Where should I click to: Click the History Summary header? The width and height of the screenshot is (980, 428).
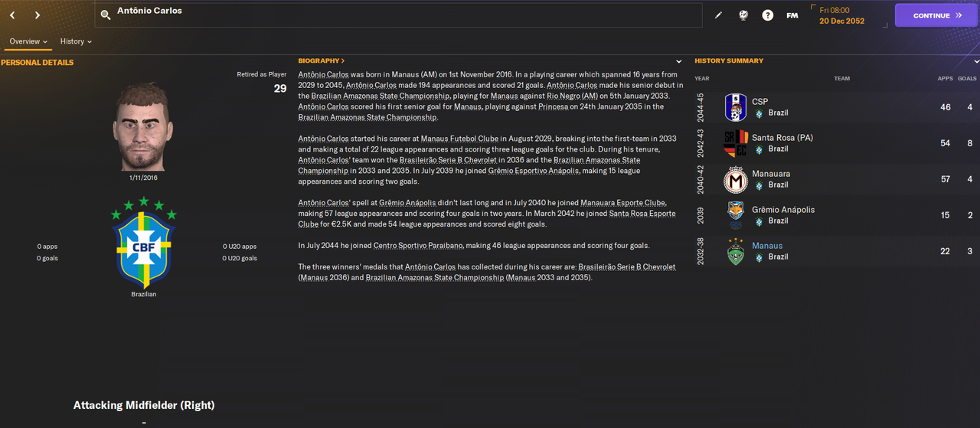(729, 60)
